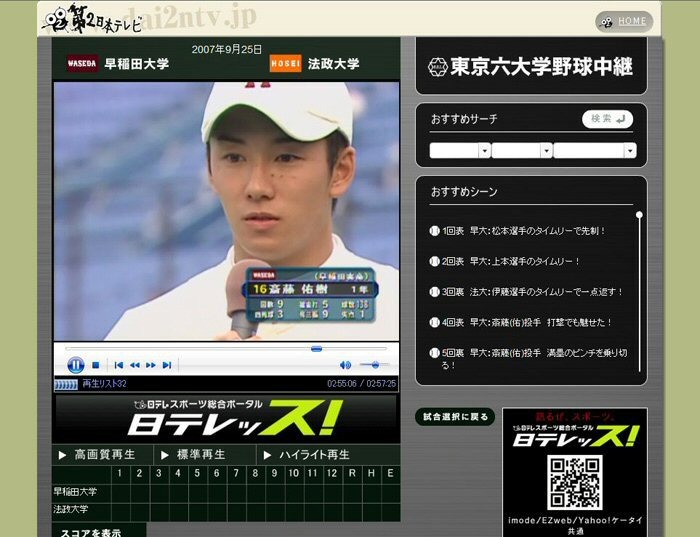The image size is (700, 537).
Task: Click the おすすめシーン list scrollbar
Action: (x=639, y=292)
